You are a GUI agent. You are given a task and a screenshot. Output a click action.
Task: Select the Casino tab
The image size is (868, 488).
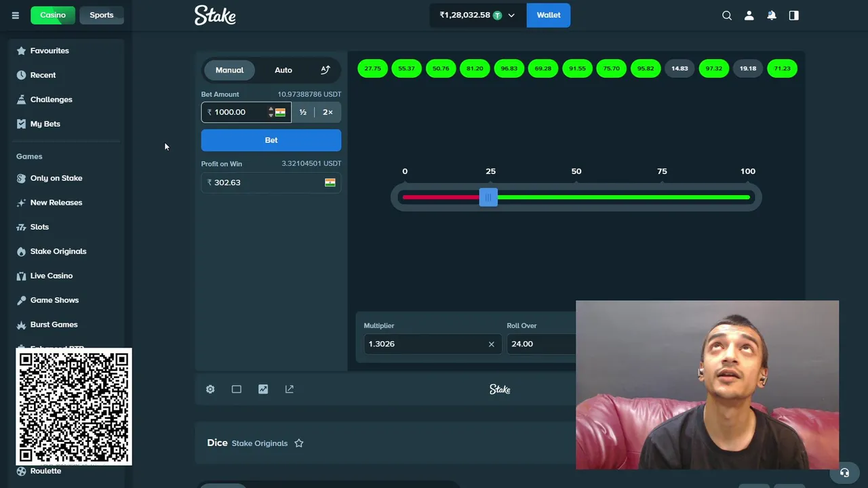(x=53, y=15)
